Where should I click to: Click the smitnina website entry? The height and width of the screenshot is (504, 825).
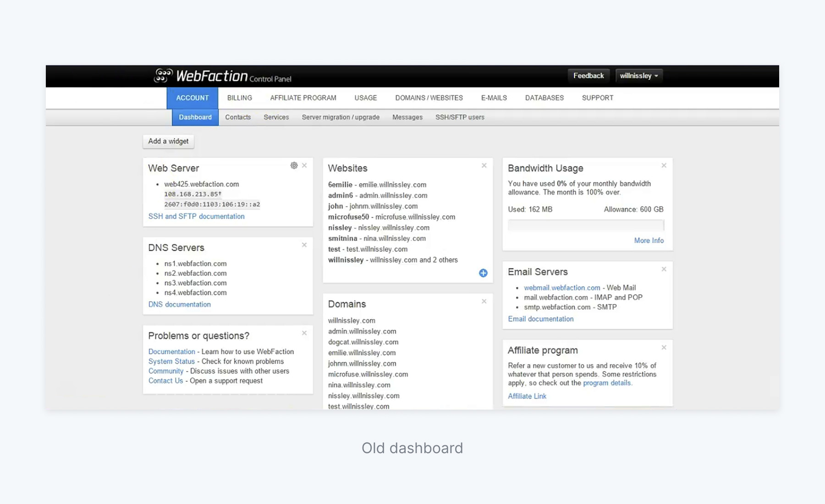pos(377,238)
